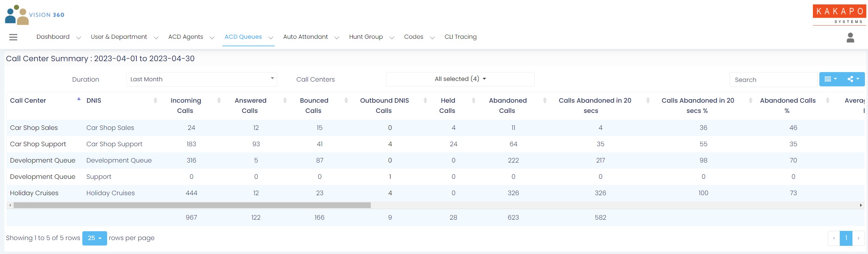Expand the ACD Queues chevron
The image size is (868, 254).
271,38
